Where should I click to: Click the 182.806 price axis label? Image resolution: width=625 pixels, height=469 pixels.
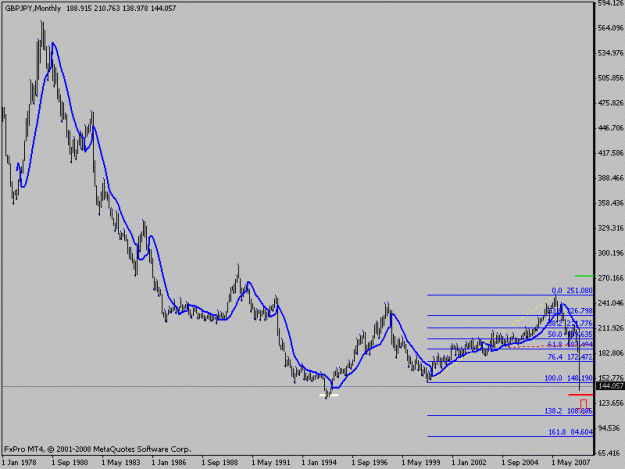pyautogui.click(x=611, y=353)
